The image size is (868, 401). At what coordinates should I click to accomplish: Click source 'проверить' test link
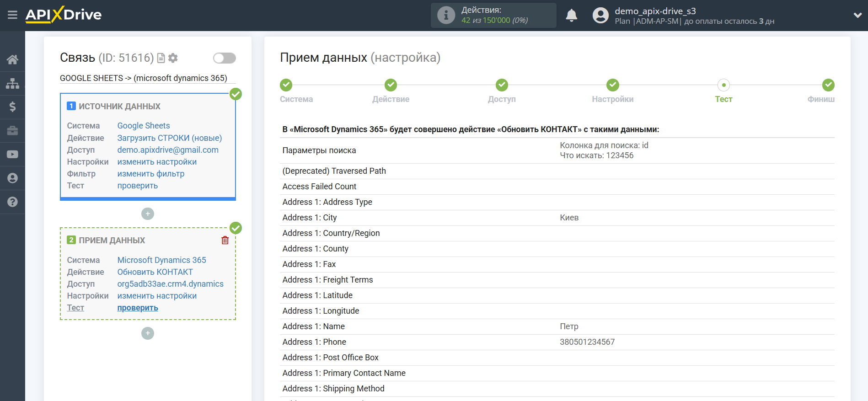click(138, 186)
